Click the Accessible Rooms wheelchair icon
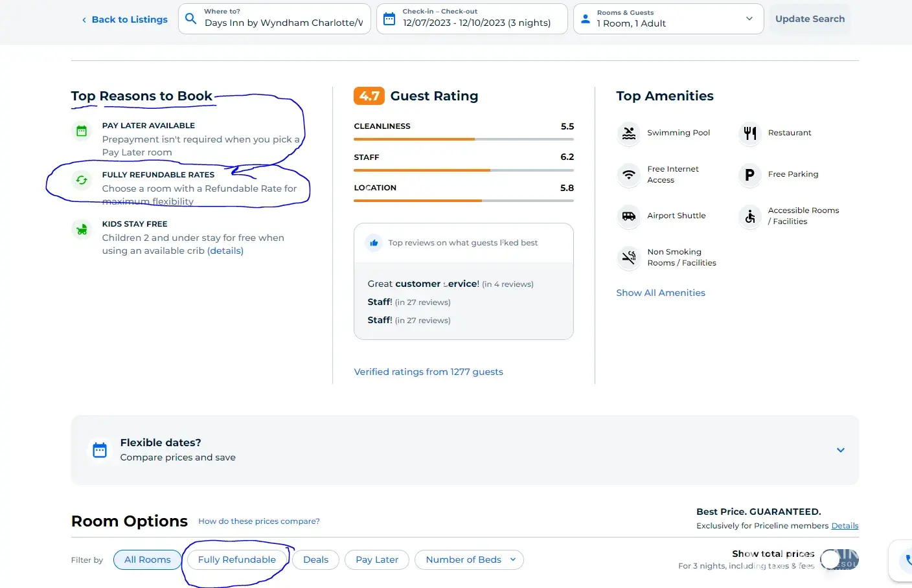The width and height of the screenshot is (912, 588). pos(749,216)
